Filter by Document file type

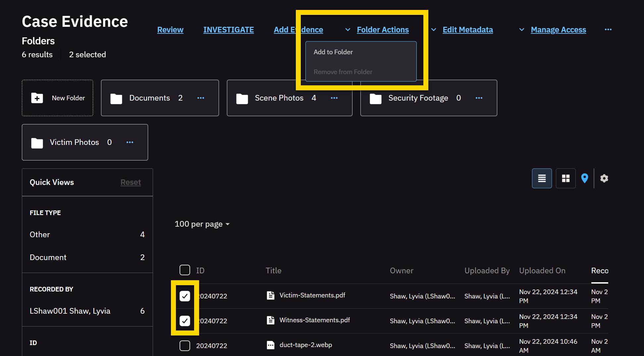point(48,257)
